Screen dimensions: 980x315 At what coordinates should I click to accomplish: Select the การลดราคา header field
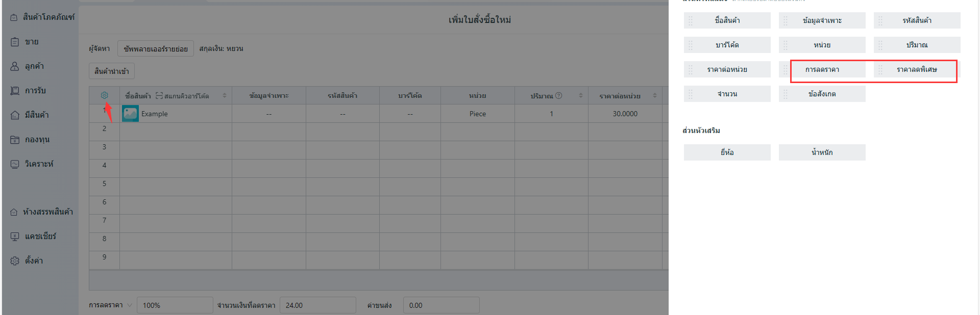click(822, 69)
